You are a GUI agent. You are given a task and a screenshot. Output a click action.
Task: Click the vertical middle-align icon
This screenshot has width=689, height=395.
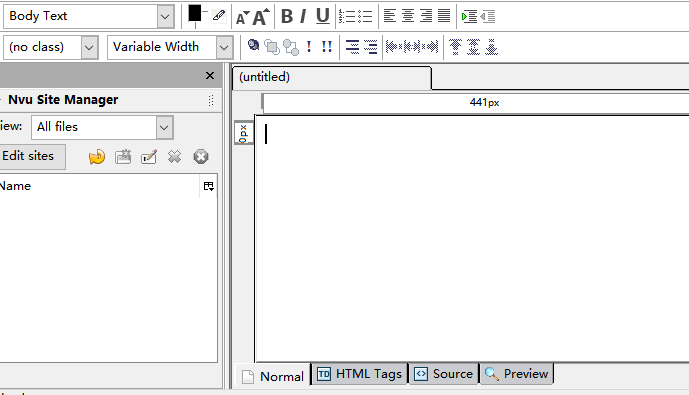click(473, 47)
